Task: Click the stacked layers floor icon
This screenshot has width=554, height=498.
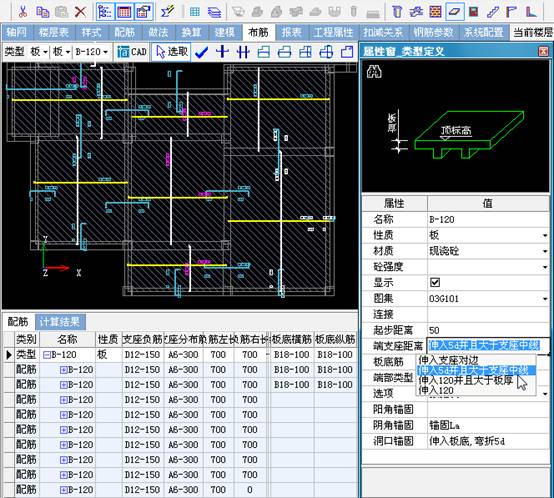Action: tap(214, 12)
